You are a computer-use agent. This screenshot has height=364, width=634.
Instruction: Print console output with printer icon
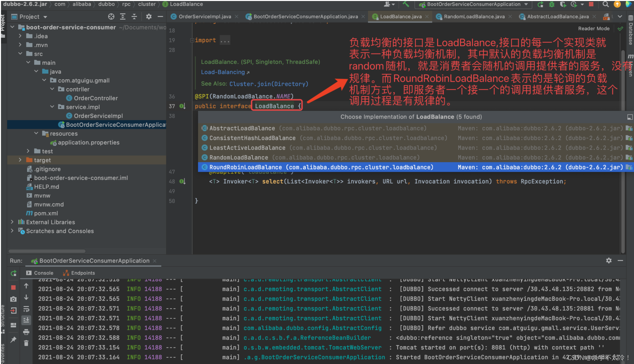(26, 332)
